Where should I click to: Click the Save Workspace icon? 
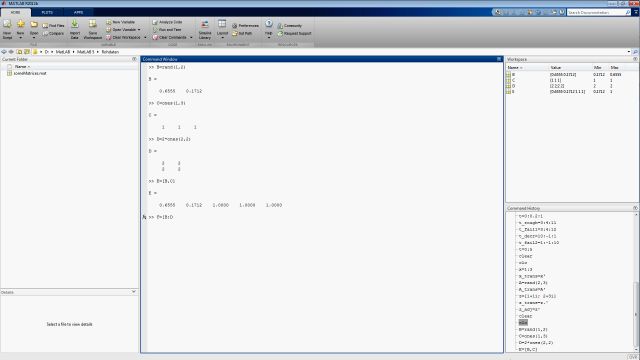(x=93, y=29)
